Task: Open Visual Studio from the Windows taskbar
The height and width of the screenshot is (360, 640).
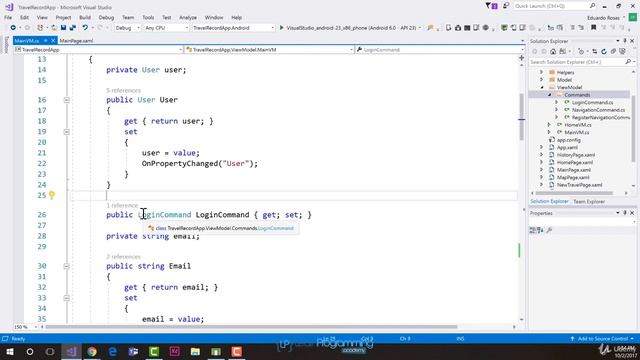Action: point(71,351)
